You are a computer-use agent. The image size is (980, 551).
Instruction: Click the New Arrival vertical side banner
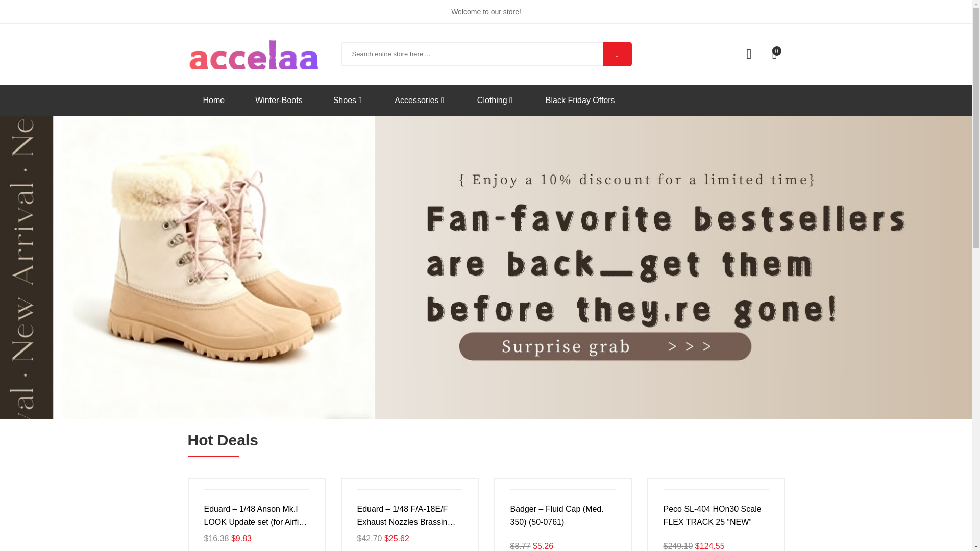point(27,267)
